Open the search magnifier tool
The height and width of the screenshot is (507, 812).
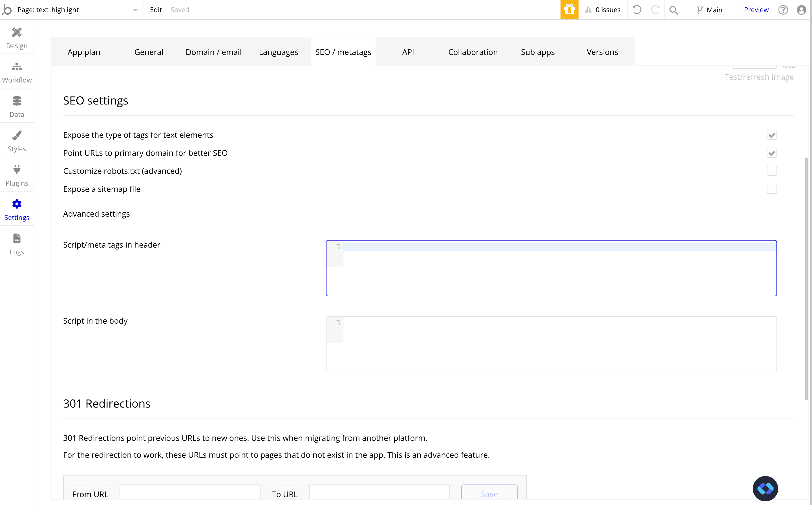(x=673, y=10)
